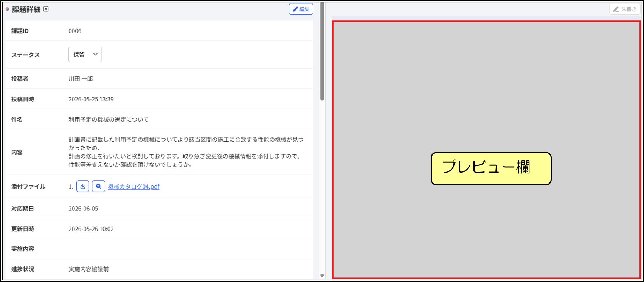Click the 朱書き button above the preview

(625, 9)
